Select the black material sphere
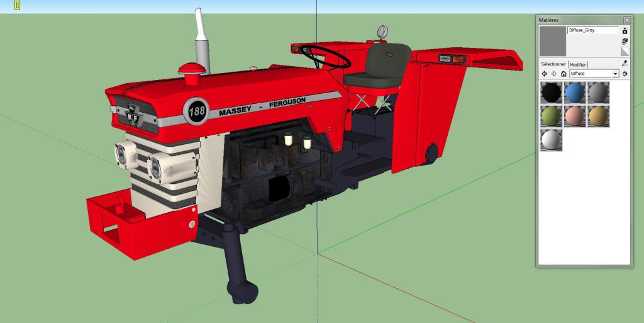 [x=551, y=93]
